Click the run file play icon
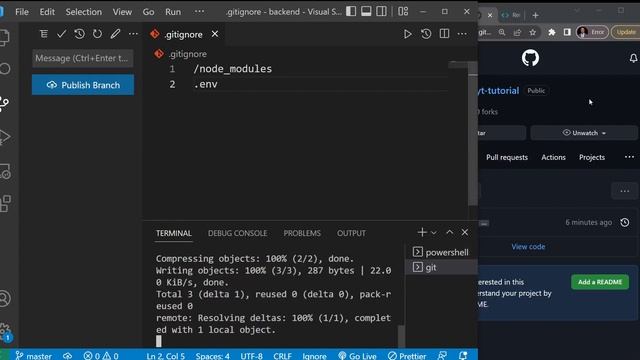The image size is (640, 360). [x=407, y=34]
